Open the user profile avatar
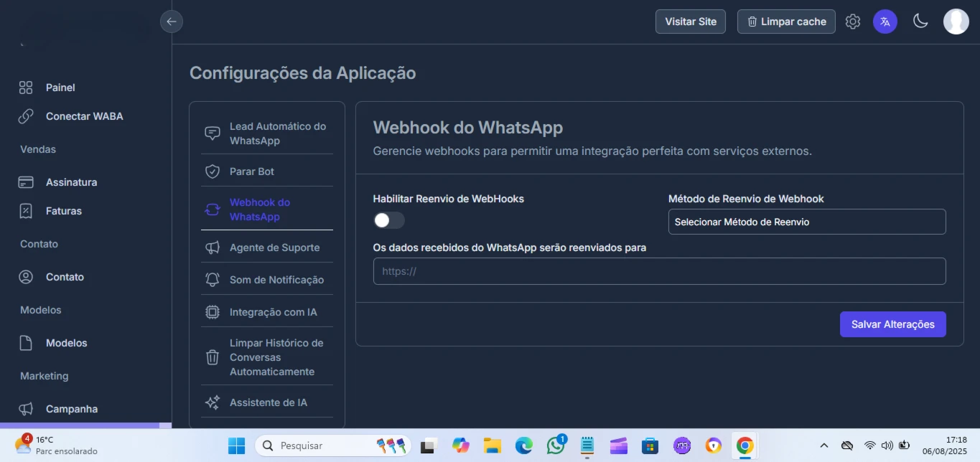Image resolution: width=980 pixels, height=462 pixels. click(x=956, y=22)
